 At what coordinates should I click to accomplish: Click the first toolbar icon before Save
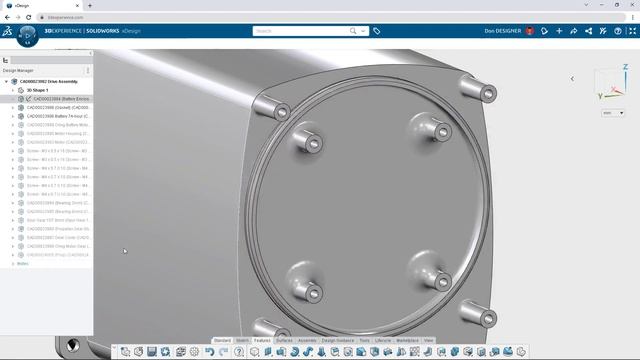point(125,351)
